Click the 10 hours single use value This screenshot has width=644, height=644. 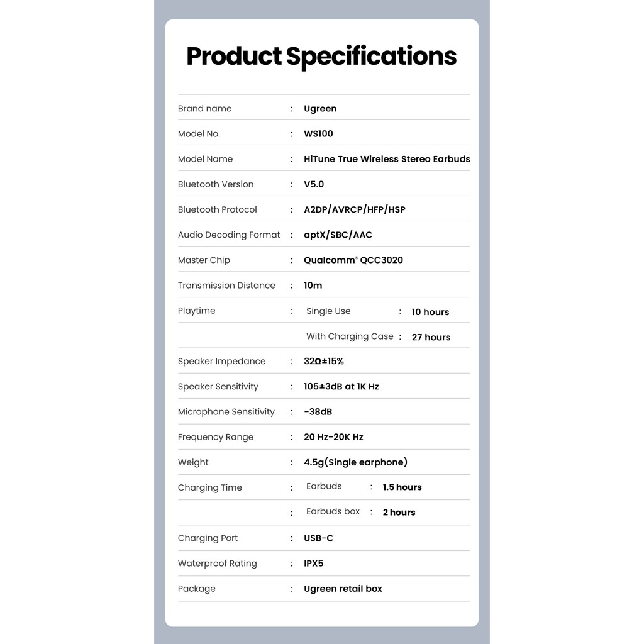(x=430, y=312)
